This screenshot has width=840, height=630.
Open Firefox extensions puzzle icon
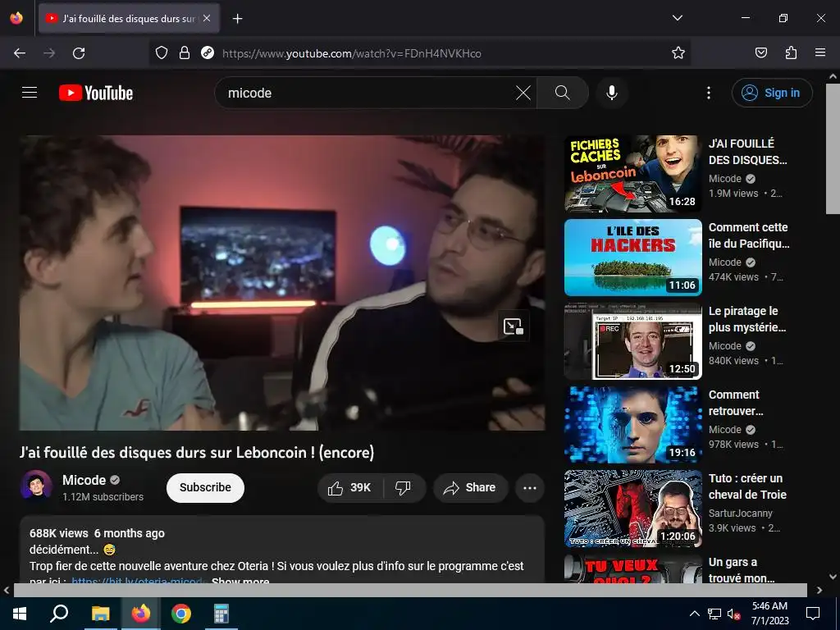(791, 53)
